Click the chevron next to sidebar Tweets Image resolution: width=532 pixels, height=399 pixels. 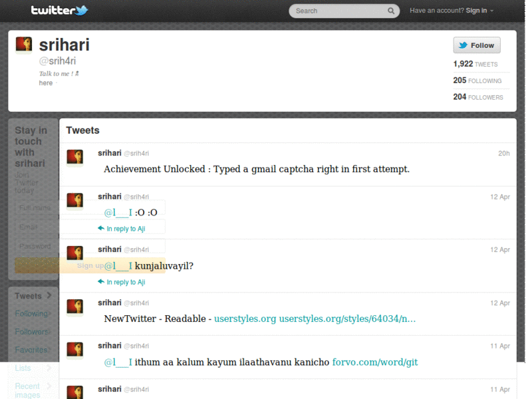click(49, 295)
